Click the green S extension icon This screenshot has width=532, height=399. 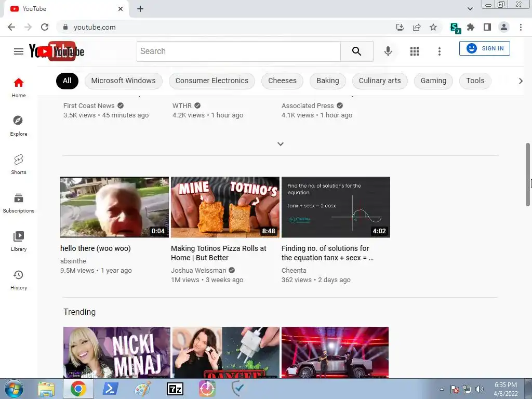point(455,28)
